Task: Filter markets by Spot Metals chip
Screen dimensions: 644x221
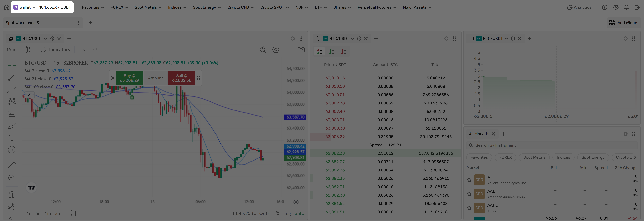Action: pyautogui.click(x=534, y=157)
